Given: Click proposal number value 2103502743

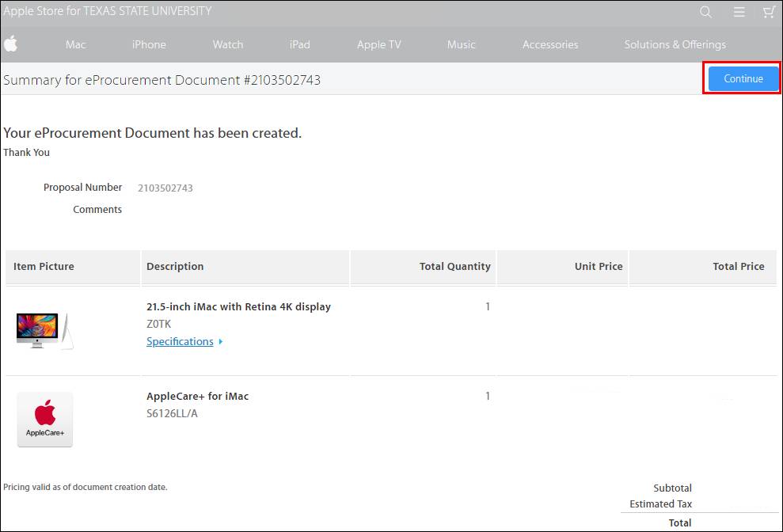Looking at the screenshot, I should (x=165, y=188).
